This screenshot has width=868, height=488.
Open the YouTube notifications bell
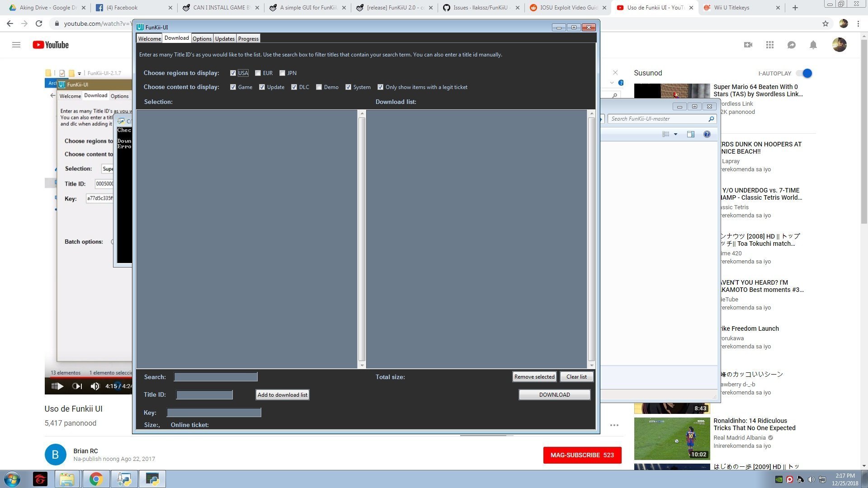813,45
